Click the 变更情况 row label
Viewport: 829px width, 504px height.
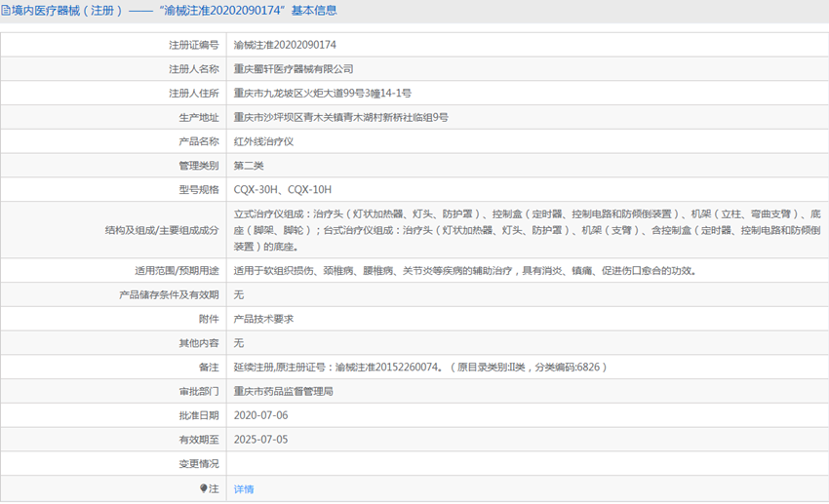[199, 464]
